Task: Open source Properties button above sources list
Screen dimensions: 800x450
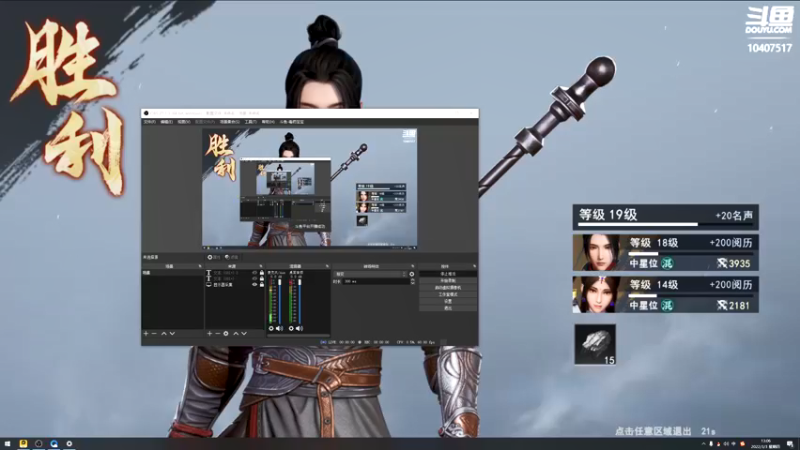Action: point(214,257)
